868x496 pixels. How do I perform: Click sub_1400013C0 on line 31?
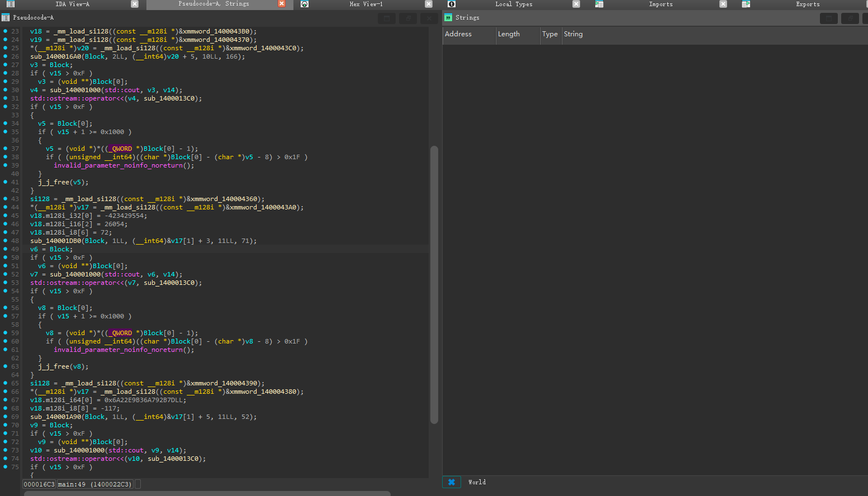[x=169, y=98]
